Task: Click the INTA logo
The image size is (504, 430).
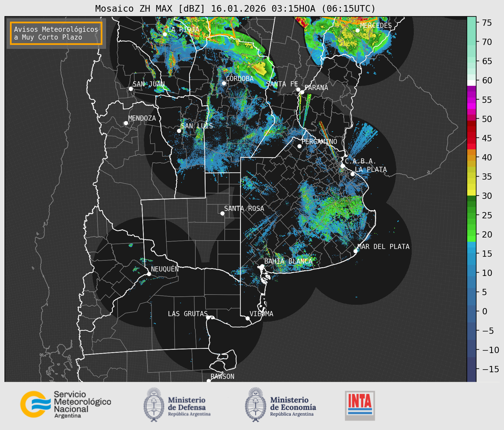Action: point(360,405)
